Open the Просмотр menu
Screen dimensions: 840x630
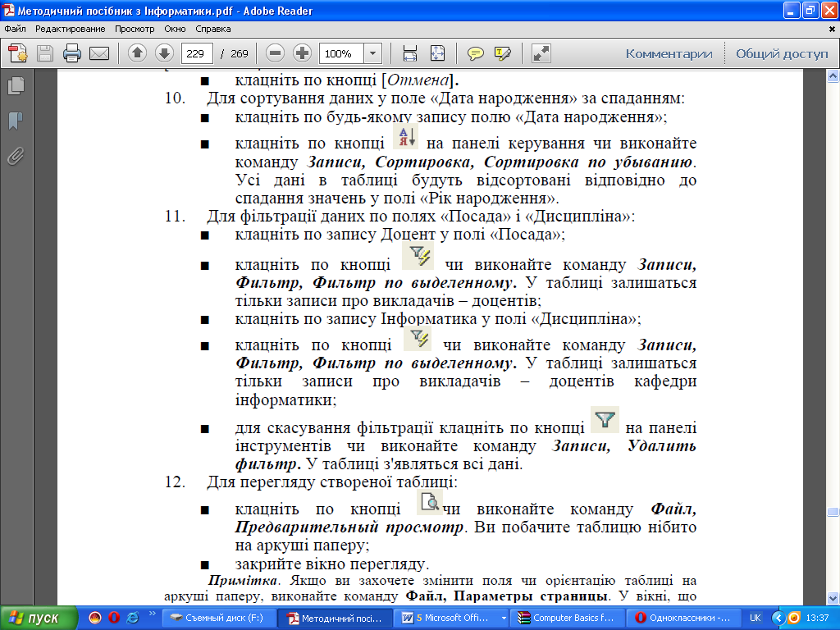(x=135, y=29)
